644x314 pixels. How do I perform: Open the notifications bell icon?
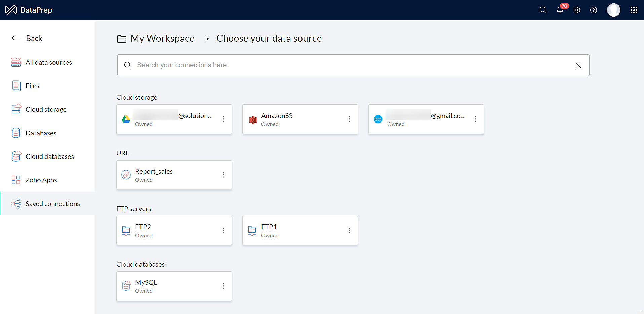tap(560, 10)
